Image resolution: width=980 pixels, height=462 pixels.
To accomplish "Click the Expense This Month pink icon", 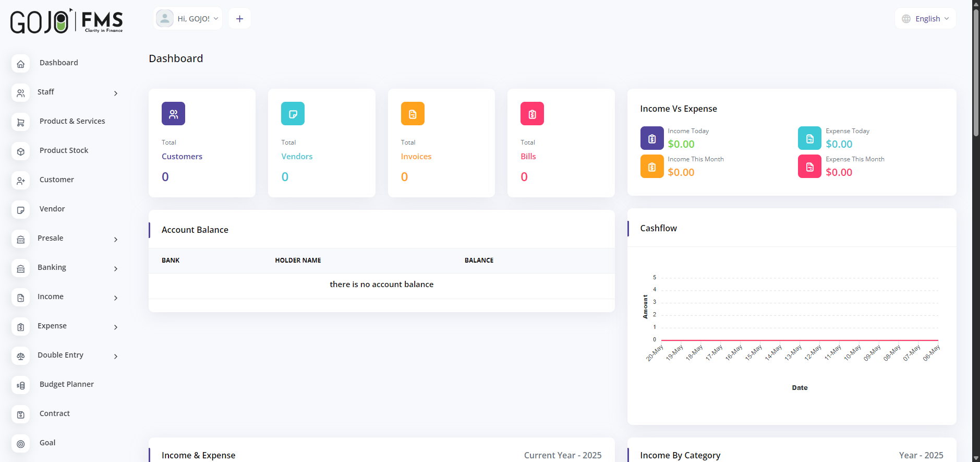I will 809,167.
